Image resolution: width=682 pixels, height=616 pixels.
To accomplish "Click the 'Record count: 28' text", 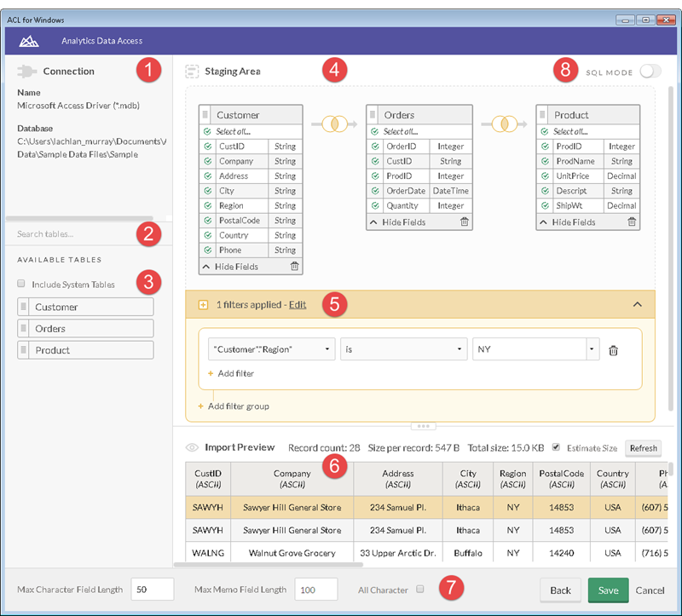I will [324, 448].
